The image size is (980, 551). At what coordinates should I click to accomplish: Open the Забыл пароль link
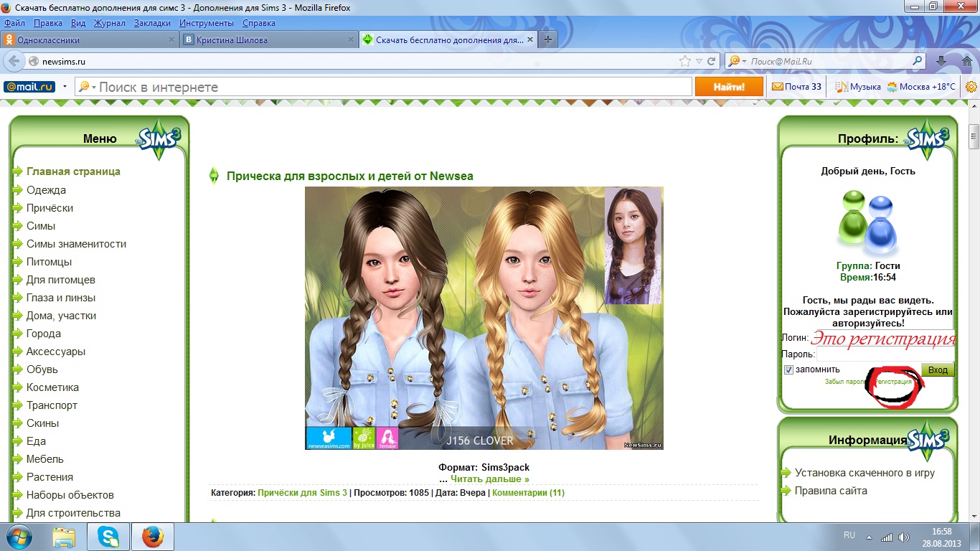(x=846, y=382)
